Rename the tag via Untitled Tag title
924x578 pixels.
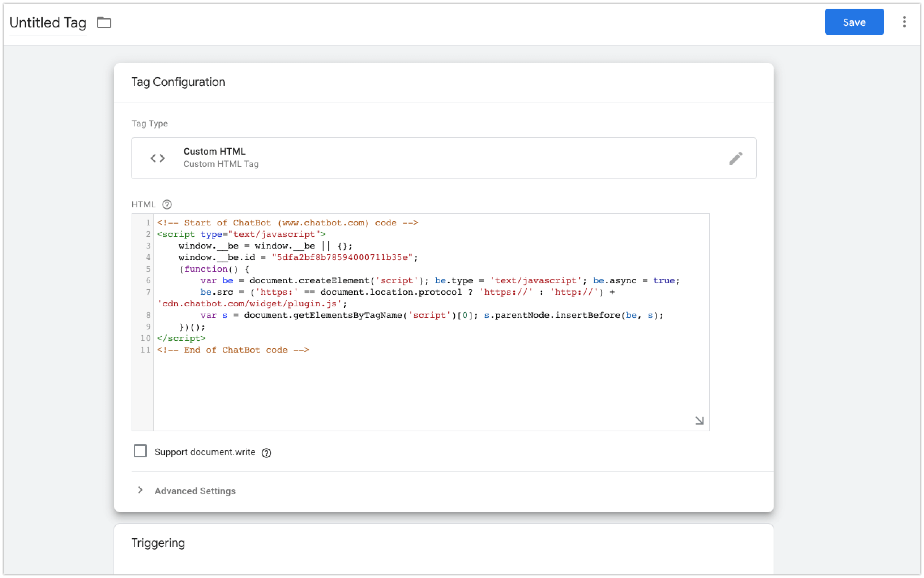click(48, 22)
